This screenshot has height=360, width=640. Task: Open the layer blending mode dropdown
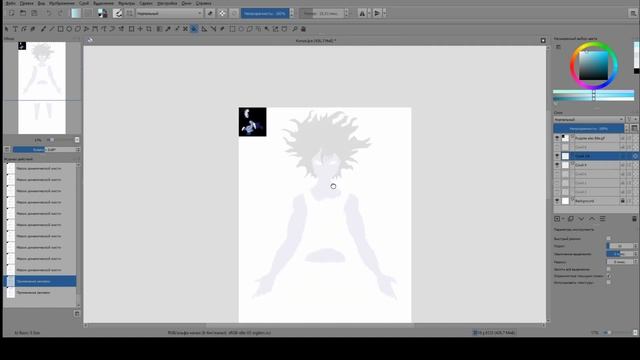click(589, 119)
